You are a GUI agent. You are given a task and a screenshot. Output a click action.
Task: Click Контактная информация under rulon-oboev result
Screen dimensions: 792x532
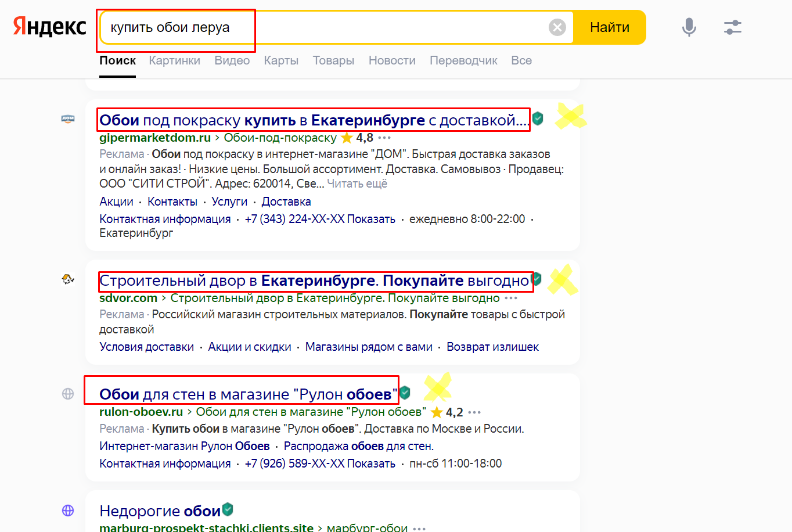coord(165,463)
